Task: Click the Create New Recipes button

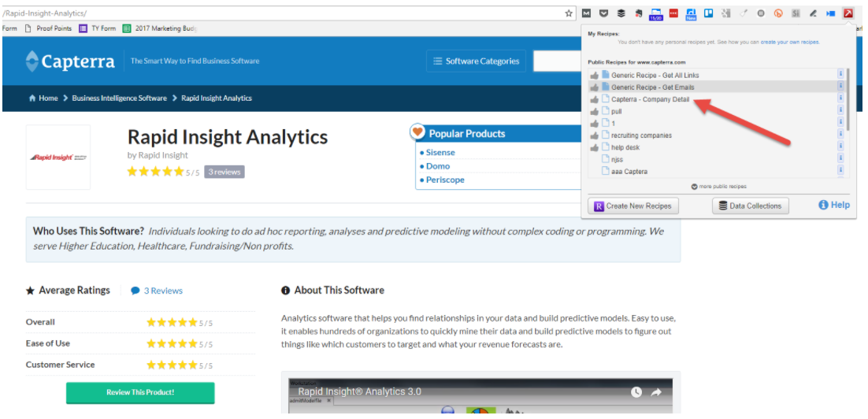Action: click(x=632, y=206)
